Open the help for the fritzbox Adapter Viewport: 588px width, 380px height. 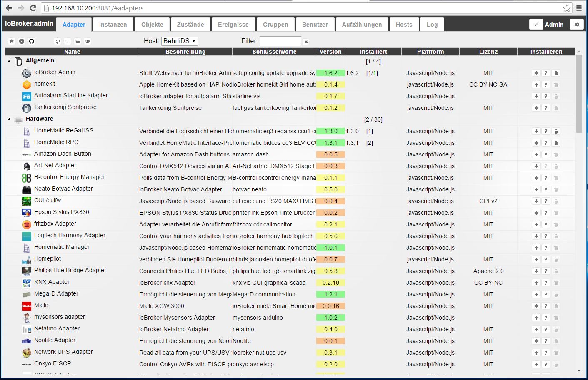[x=546, y=224]
